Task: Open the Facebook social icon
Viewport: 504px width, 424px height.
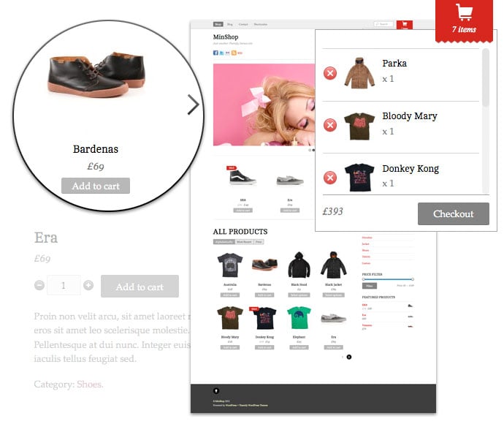Action: pos(215,53)
